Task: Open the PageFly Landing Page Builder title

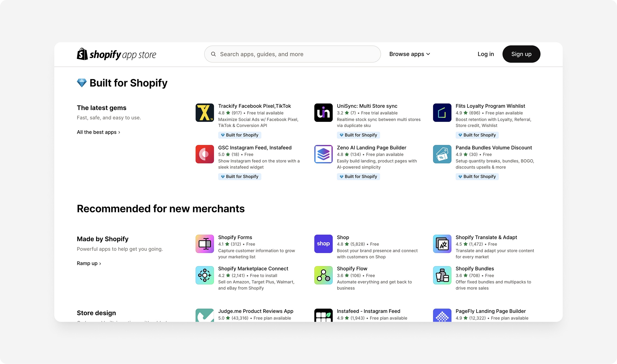Action: [x=491, y=311]
